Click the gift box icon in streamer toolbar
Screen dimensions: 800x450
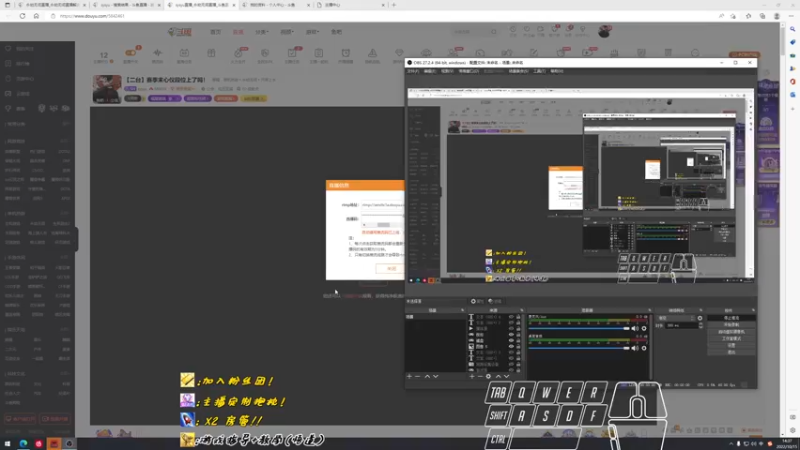[x=211, y=53]
